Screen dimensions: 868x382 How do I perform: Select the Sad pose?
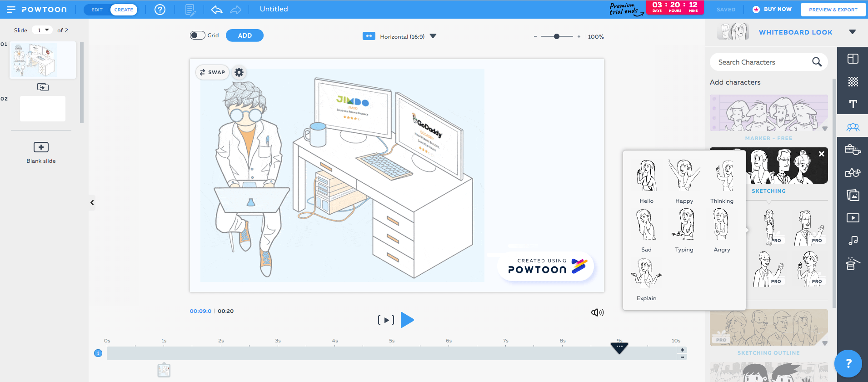pyautogui.click(x=646, y=230)
